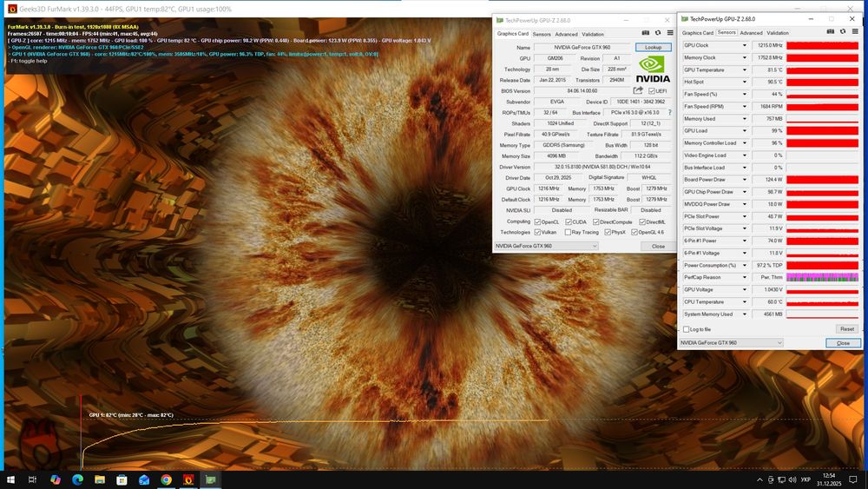Click Bus Interface question mark test icon
This screenshot has width=868, height=489.
[670, 112]
